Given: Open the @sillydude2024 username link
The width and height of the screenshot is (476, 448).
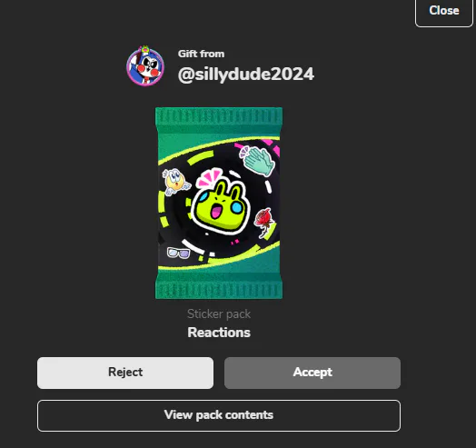Looking at the screenshot, I should (x=246, y=75).
